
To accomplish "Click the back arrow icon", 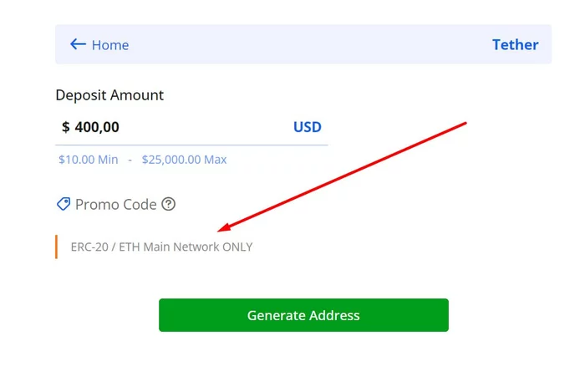I will click(x=78, y=44).
